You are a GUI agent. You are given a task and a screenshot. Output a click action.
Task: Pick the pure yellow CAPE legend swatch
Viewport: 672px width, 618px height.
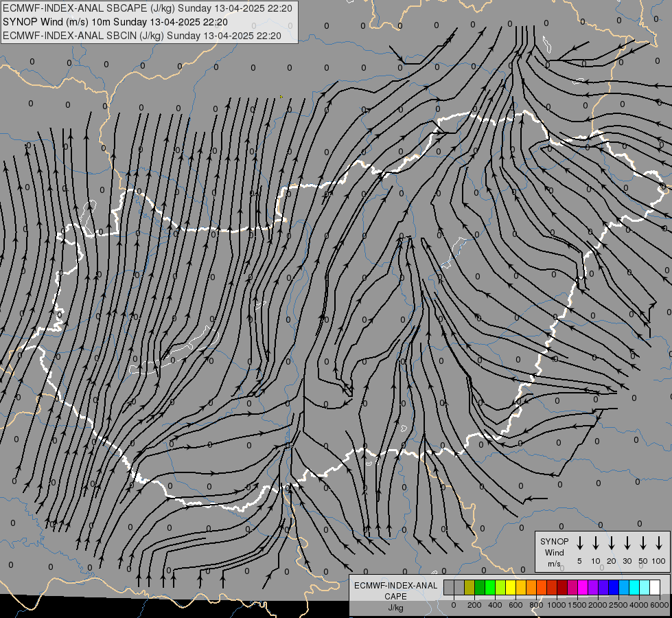511,587
